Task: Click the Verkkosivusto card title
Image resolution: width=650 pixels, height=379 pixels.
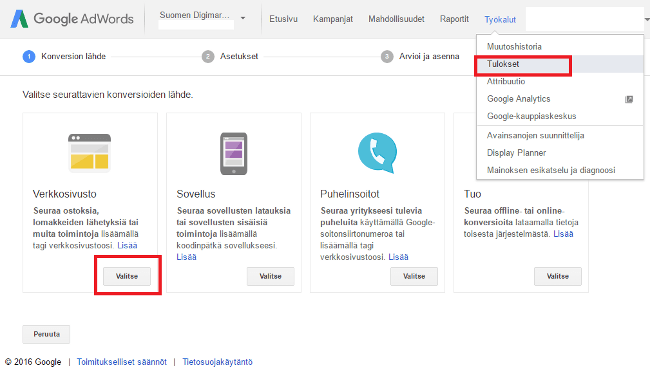Action: pos(65,194)
